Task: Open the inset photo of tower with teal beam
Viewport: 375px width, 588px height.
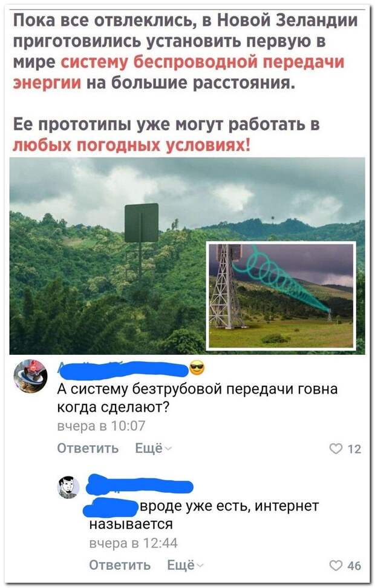Action: coord(281,296)
